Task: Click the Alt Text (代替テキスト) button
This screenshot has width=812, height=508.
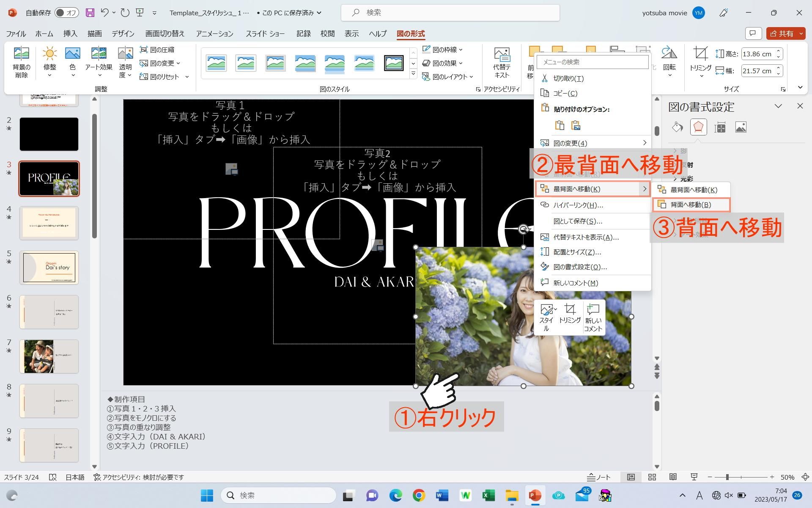Action: 502,62
